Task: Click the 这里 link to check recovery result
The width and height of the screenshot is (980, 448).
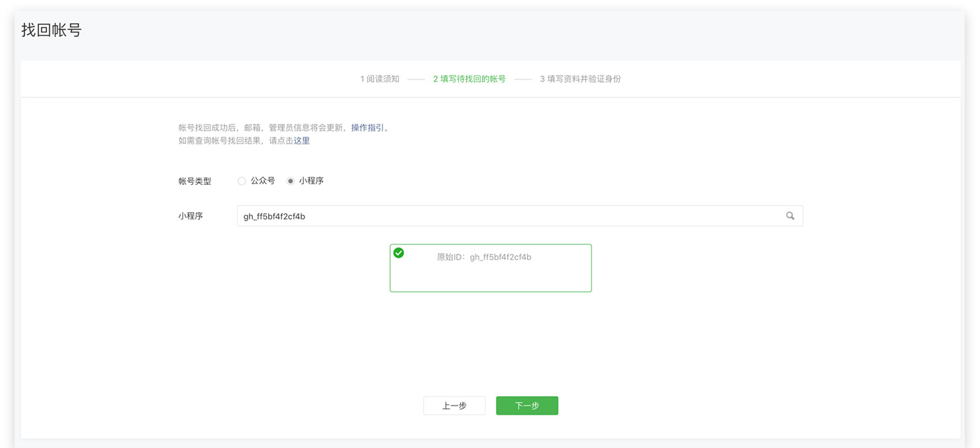Action: pyautogui.click(x=302, y=140)
